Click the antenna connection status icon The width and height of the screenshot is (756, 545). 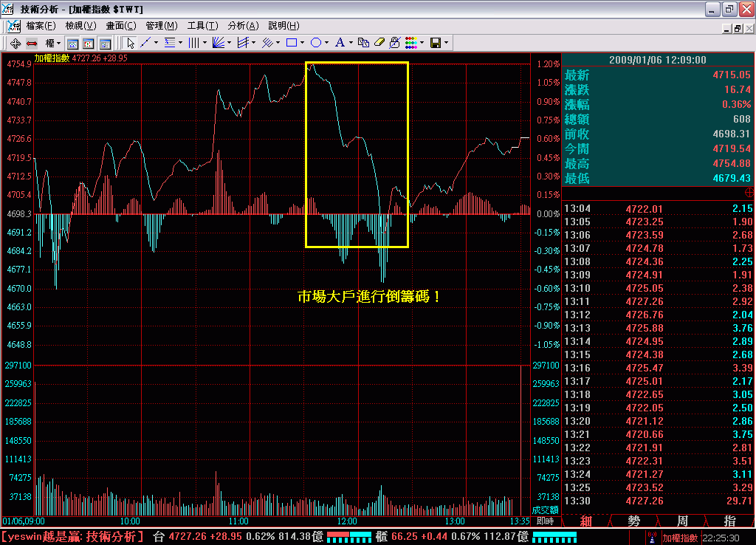[x=653, y=538]
